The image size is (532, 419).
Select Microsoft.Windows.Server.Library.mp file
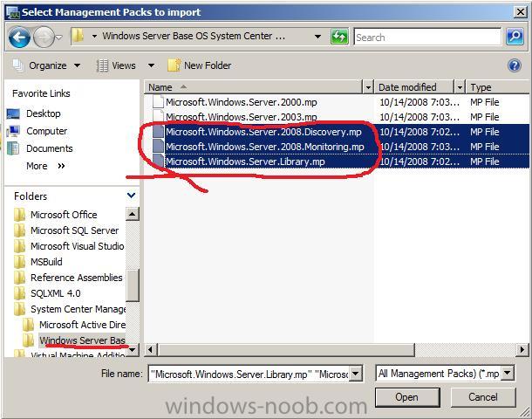point(245,161)
